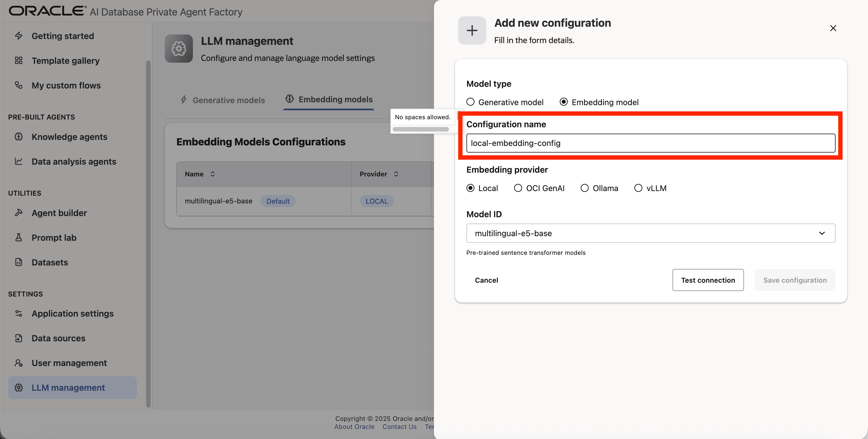This screenshot has height=439, width=868.
Task: Click the Agent builder hammer icon
Action: click(x=19, y=213)
